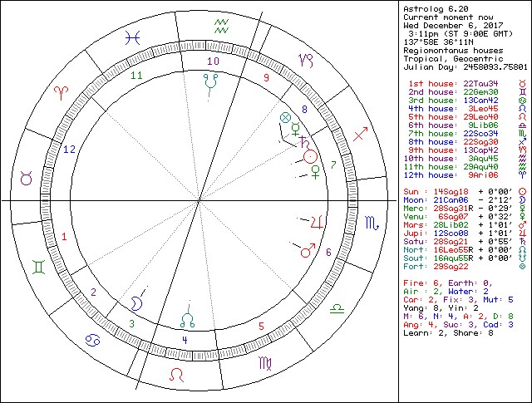Click the 'Jupi: 12Sco08' row
The height and width of the screenshot is (403, 532).
[465, 233]
